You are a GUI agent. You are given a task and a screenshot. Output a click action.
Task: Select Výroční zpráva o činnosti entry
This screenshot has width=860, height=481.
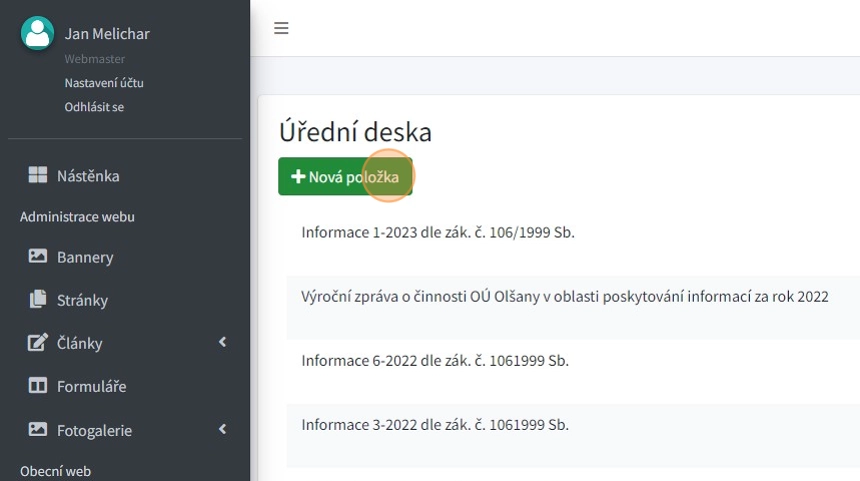pos(564,297)
